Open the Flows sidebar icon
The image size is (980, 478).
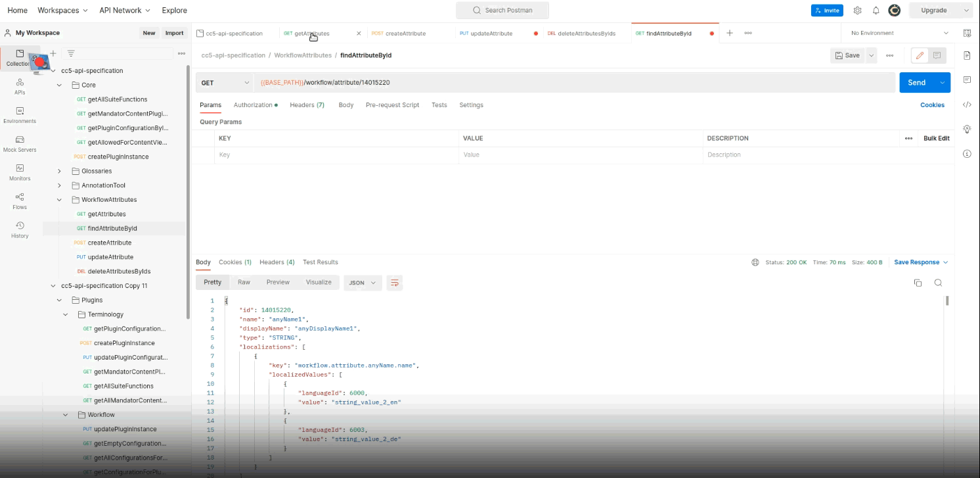point(20,200)
